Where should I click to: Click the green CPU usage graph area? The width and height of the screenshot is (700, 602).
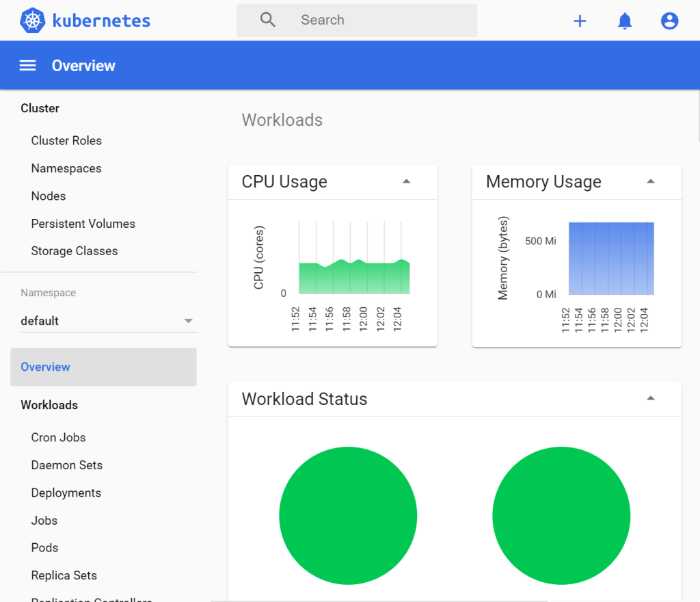point(354,278)
